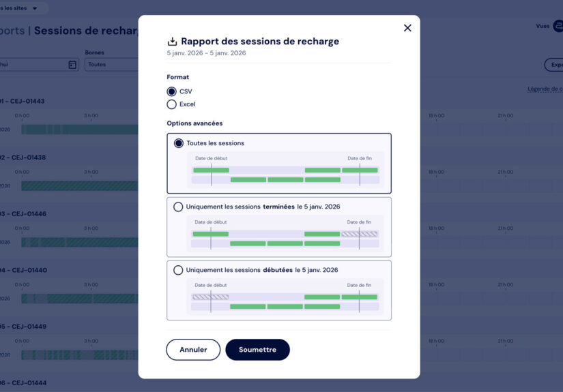Screen dimensions: 563x392
Task: Click the 'Vues' label at top right
Action: click(543, 26)
